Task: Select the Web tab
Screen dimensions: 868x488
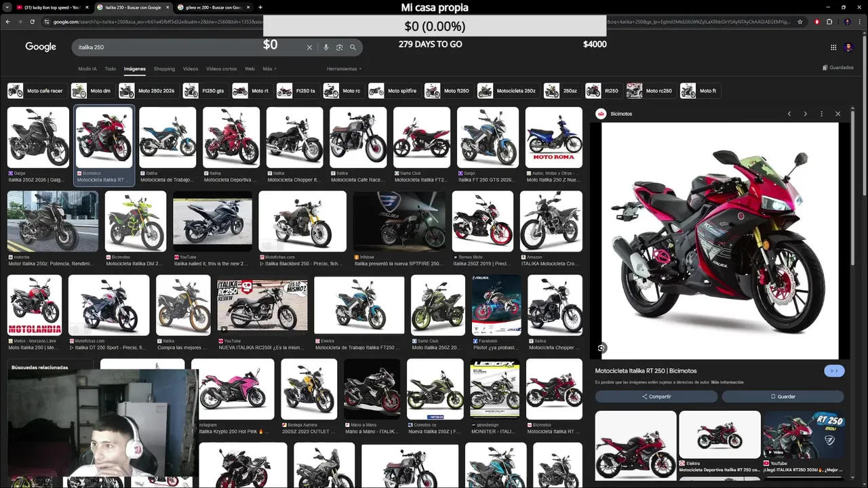Action: [250, 68]
